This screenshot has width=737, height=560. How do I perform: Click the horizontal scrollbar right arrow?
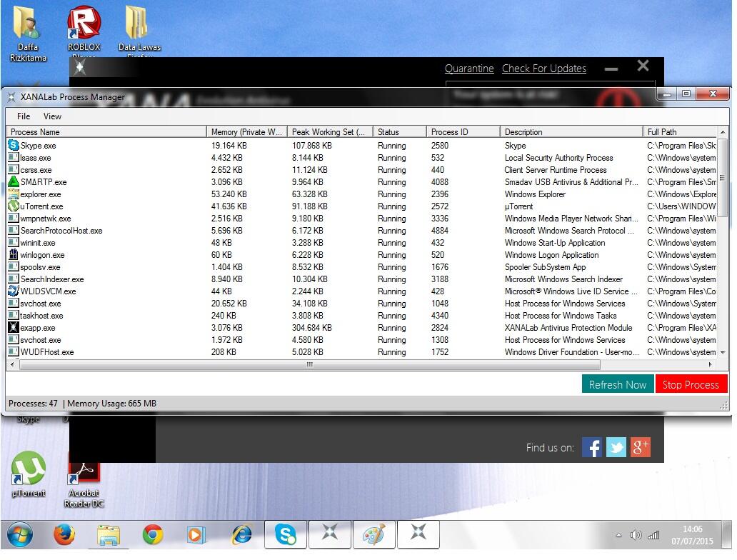(x=710, y=364)
